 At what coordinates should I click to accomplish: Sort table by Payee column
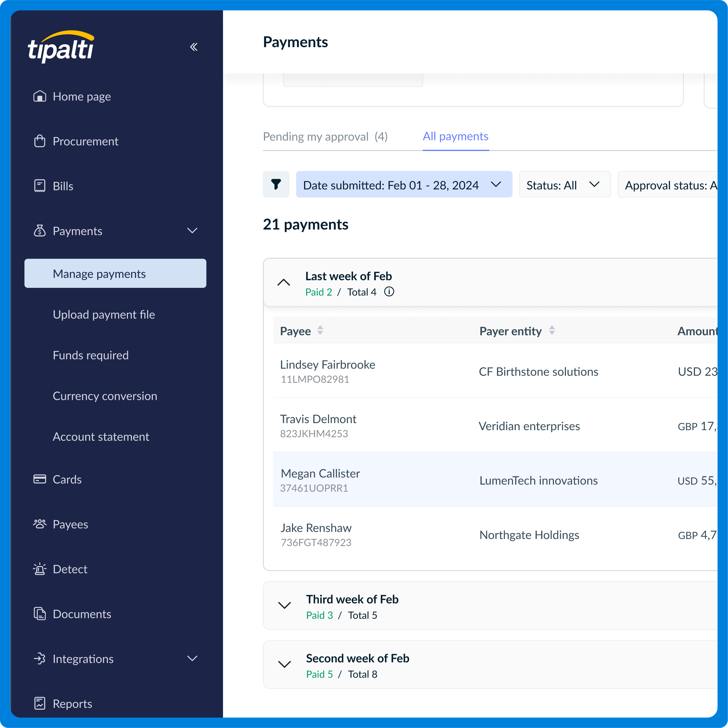[320, 331]
